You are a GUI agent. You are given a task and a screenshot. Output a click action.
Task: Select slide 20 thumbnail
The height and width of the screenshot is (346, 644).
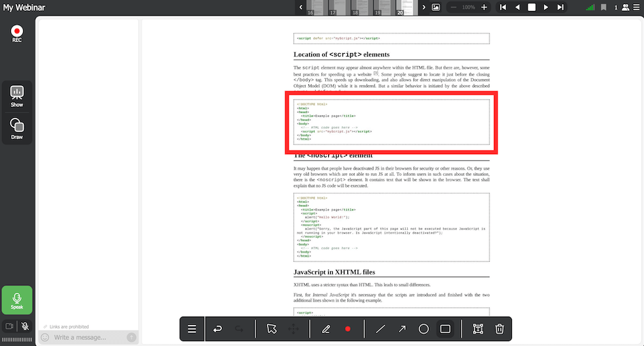[406, 7]
